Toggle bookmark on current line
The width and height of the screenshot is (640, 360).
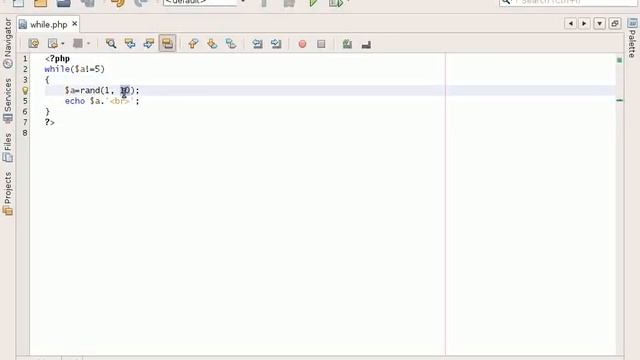231,44
